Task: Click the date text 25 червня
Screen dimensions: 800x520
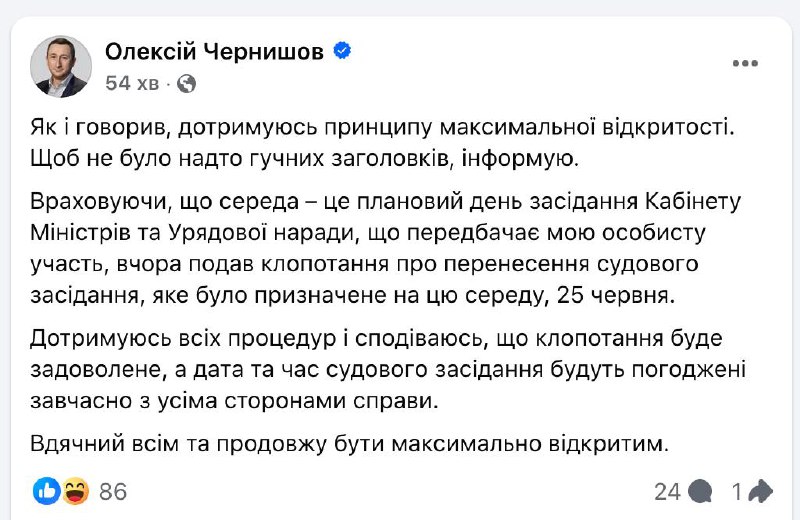Action: click(x=615, y=295)
